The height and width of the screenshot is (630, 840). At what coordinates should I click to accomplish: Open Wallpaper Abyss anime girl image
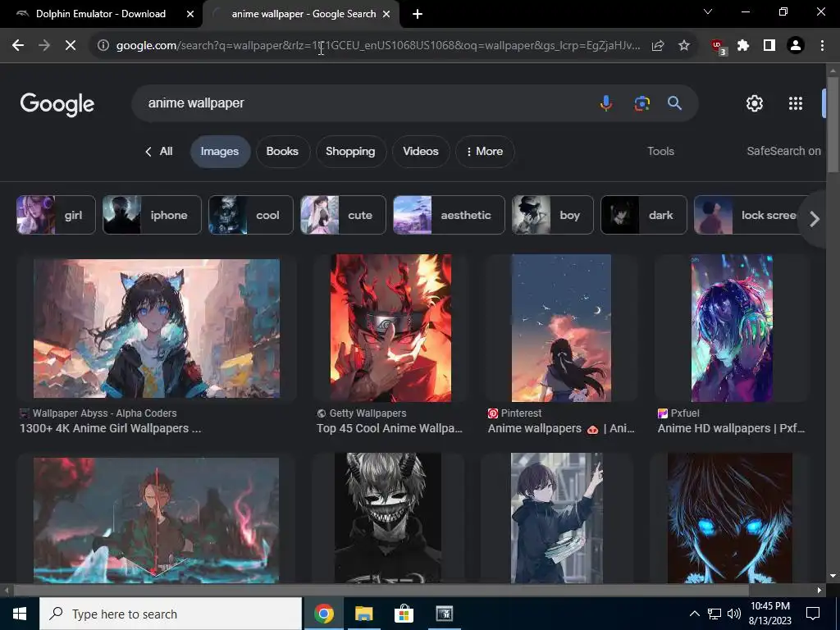point(157,328)
